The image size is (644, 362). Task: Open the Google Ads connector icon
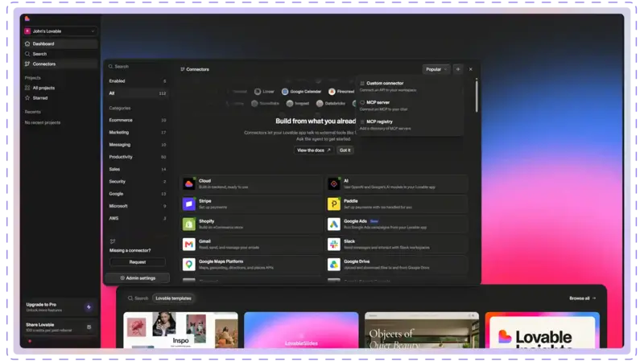(x=334, y=224)
